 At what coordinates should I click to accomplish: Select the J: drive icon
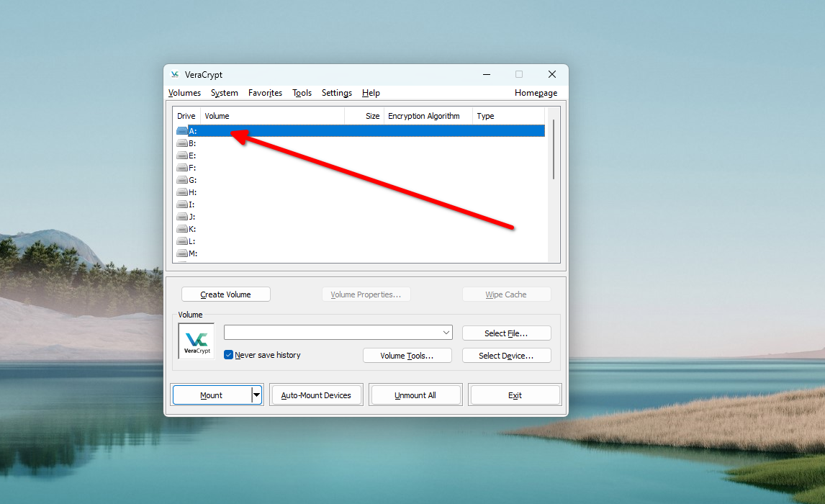(x=182, y=216)
